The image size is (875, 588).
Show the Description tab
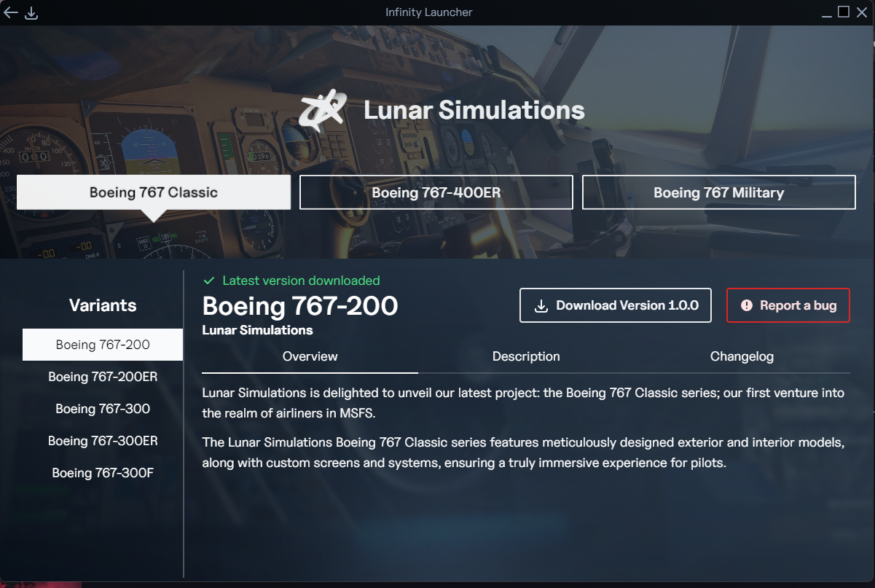526,356
